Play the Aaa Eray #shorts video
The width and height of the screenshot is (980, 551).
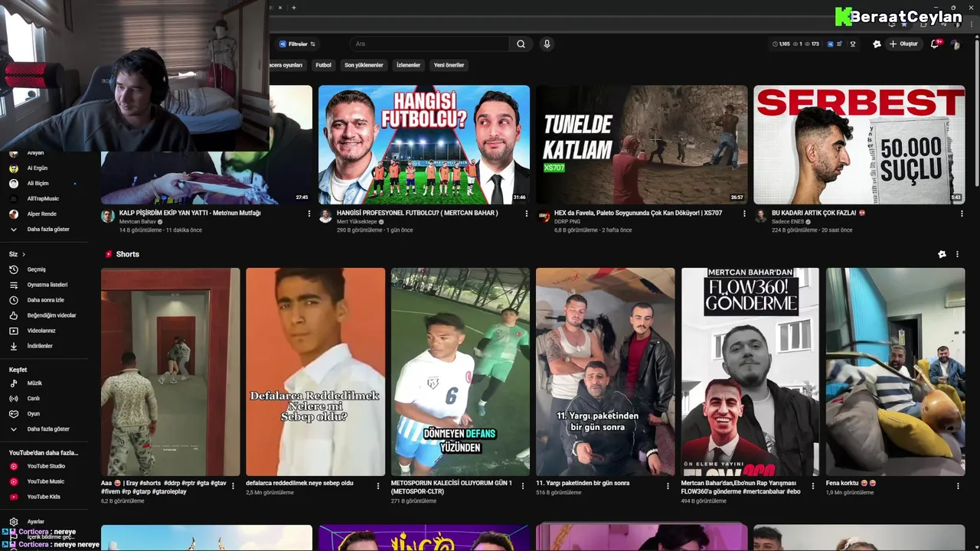pos(171,372)
